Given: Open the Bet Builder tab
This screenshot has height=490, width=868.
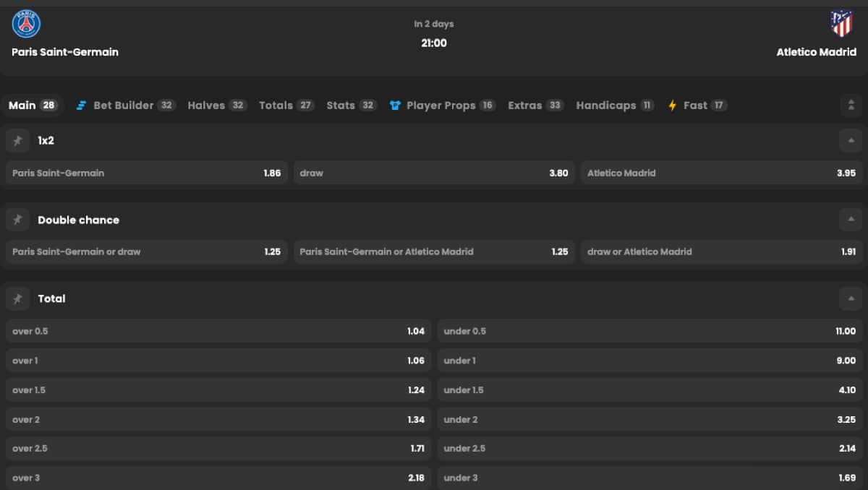Looking at the screenshot, I should pyautogui.click(x=126, y=106).
